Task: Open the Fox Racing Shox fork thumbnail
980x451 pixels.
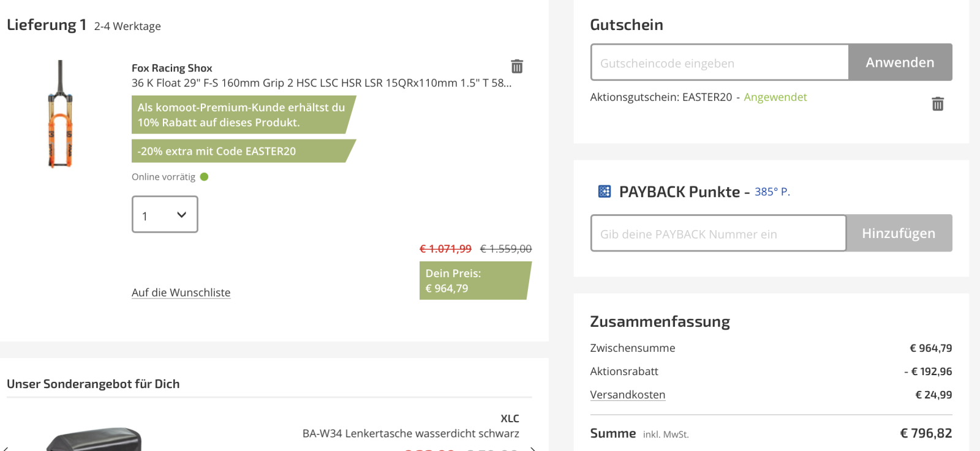Action: click(x=61, y=114)
